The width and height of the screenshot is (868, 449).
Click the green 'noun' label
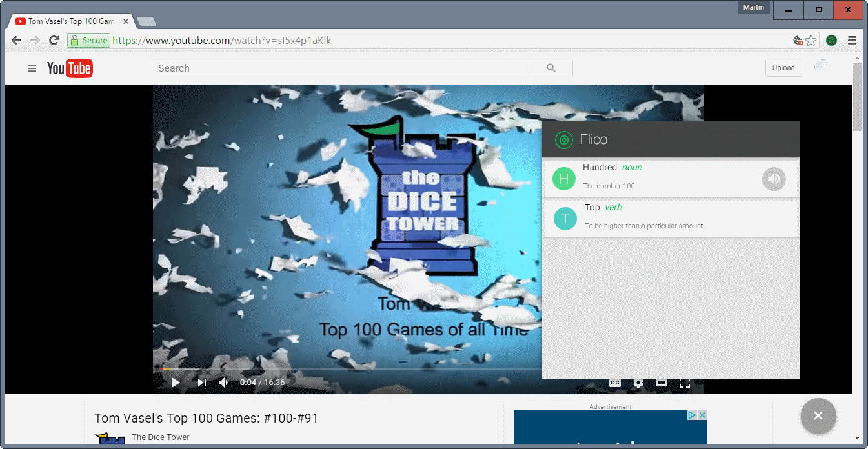[x=632, y=167]
